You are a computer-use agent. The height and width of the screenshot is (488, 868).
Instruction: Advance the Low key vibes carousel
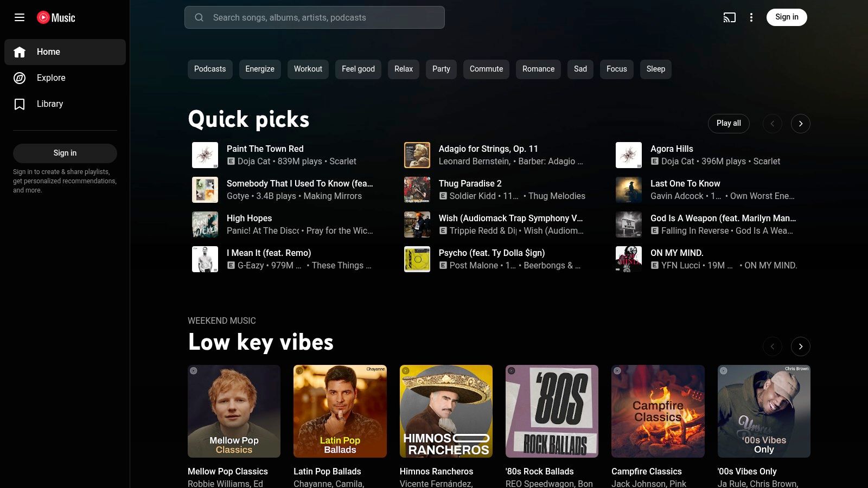(x=801, y=346)
